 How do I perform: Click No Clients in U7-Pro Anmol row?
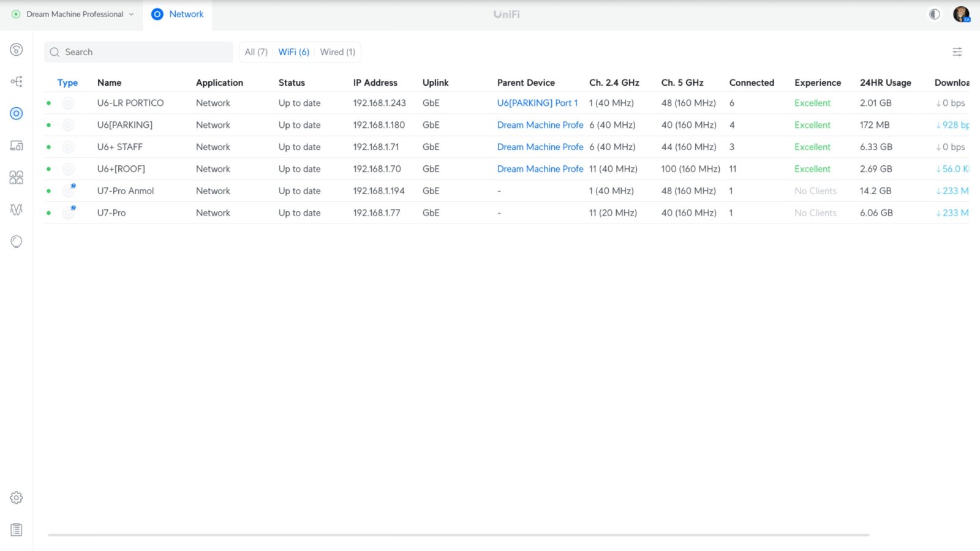tap(815, 191)
